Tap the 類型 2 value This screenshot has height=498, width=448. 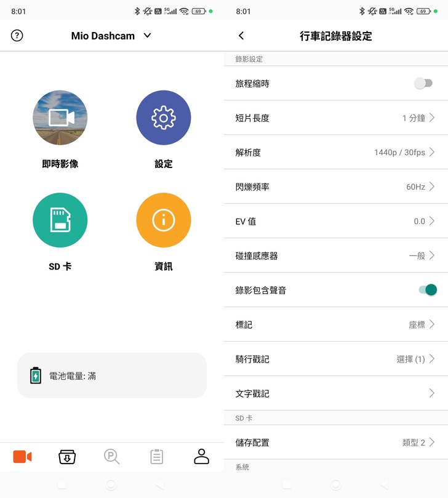(414, 443)
